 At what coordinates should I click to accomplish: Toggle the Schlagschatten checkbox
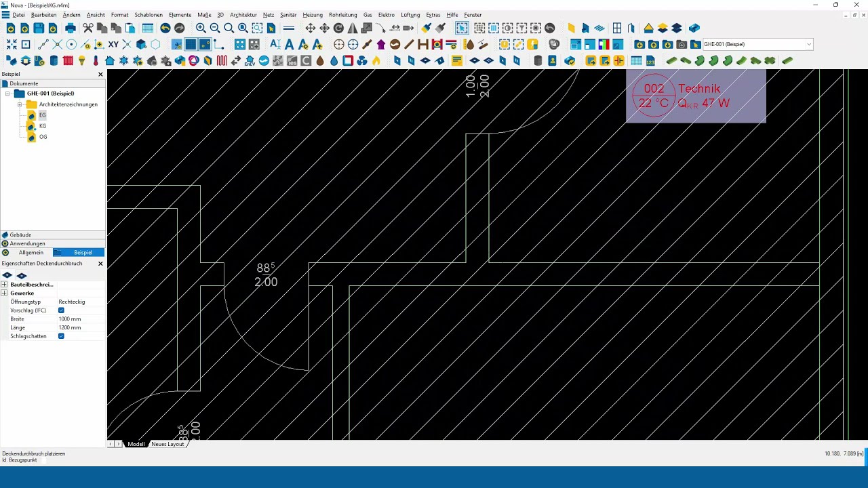tap(61, 336)
